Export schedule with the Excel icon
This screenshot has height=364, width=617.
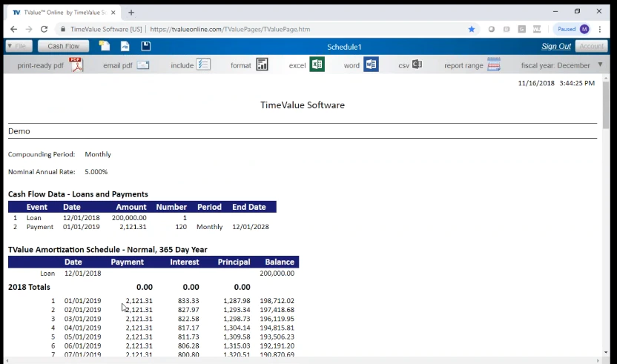(x=317, y=64)
